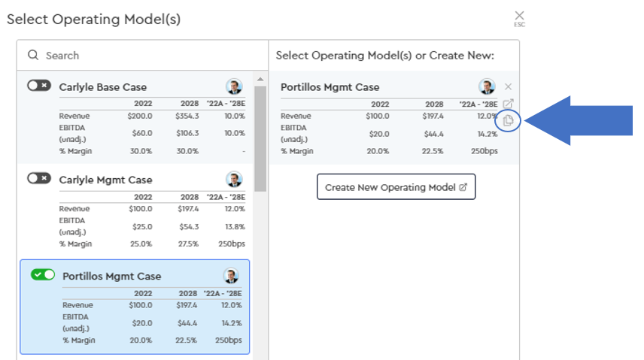The width and height of the screenshot is (644, 360).
Task: Click Select Operating Model(s) or Create New heading
Action: pyautogui.click(x=385, y=56)
